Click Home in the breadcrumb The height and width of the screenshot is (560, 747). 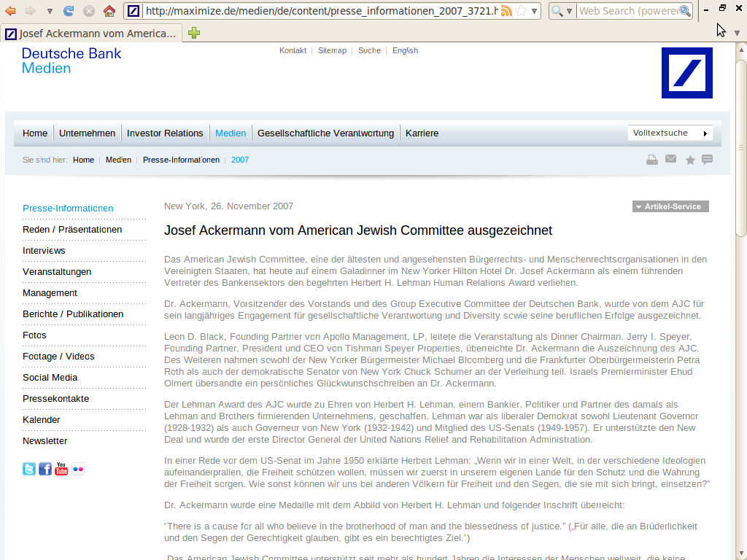click(83, 160)
